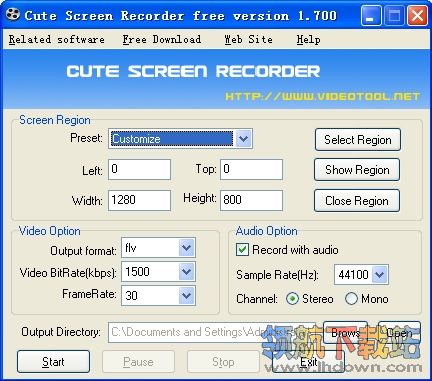
Task: Click the Stop button
Action: click(223, 362)
